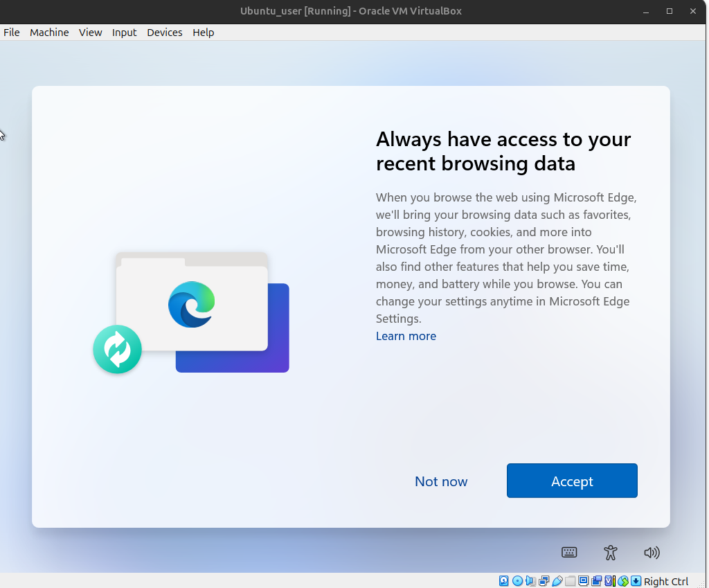Open the Accessibility options icon
The height and width of the screenshot is (588, 709).
611,552
